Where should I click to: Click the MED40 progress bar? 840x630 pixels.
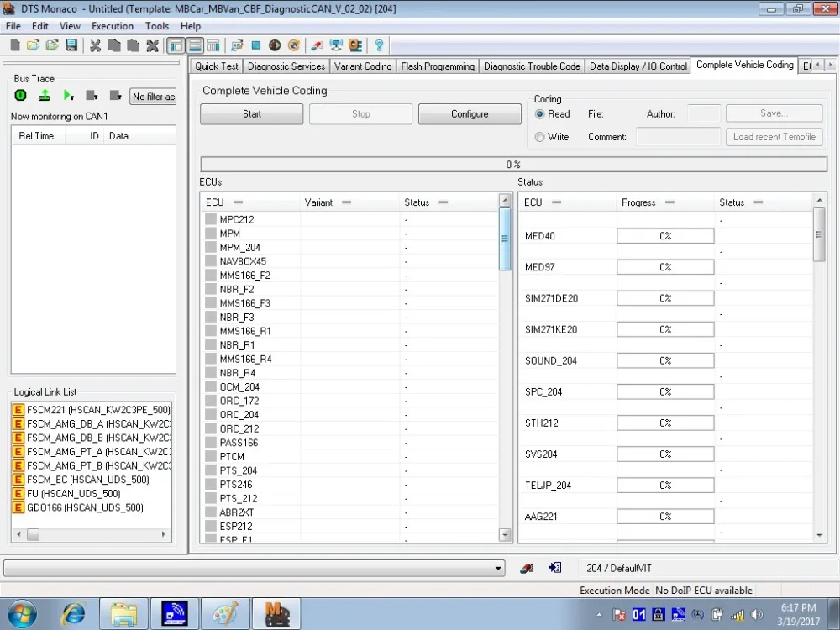coord(664,236)
